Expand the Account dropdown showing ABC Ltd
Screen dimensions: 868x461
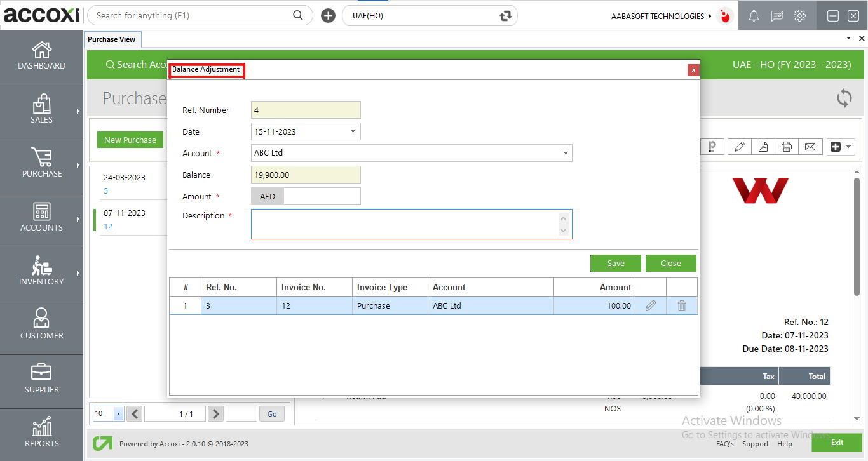(565, 153)
